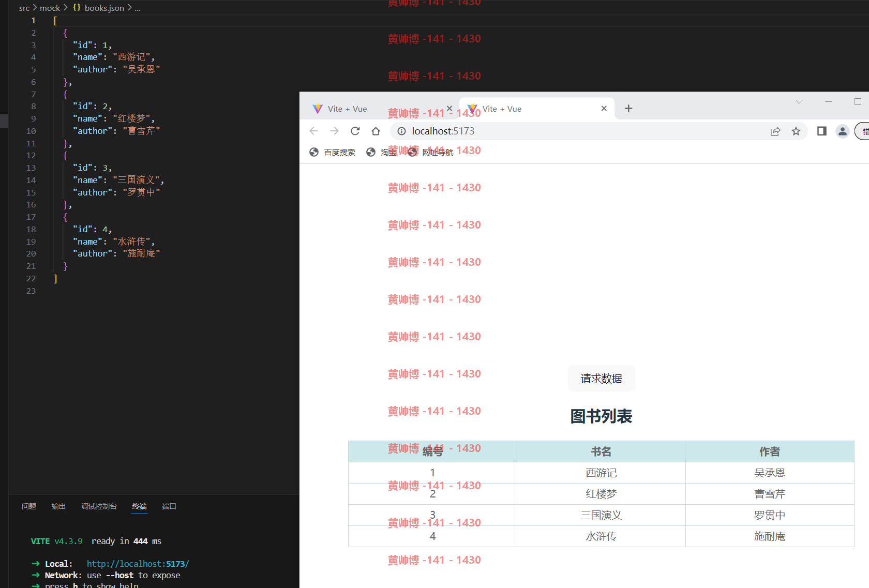Open the 百度搜索 bookmark

tap(332, 152)
